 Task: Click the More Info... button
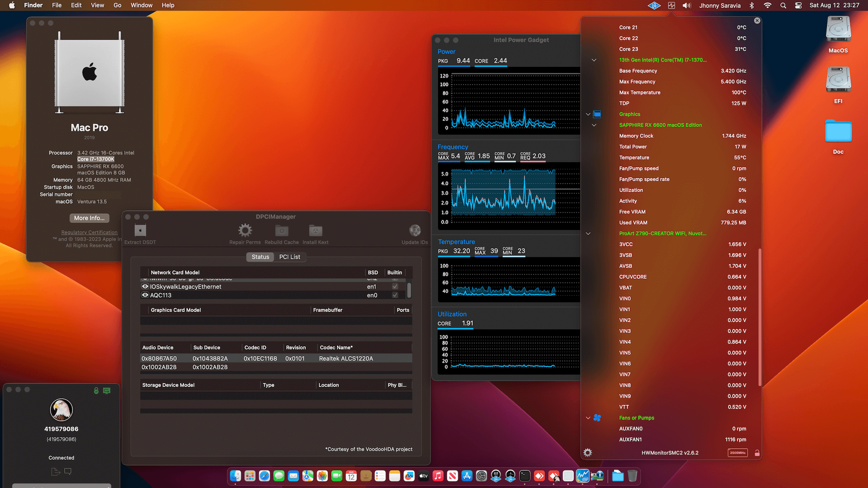coord(90,218)
